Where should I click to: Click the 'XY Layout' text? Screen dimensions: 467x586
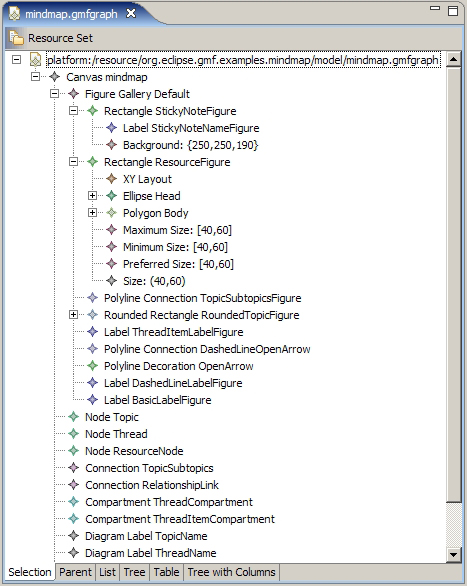147,179
